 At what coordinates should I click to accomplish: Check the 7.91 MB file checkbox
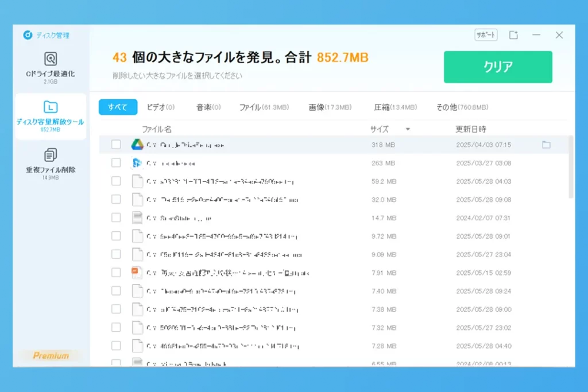pyautogui.click(x=116, y=273)
